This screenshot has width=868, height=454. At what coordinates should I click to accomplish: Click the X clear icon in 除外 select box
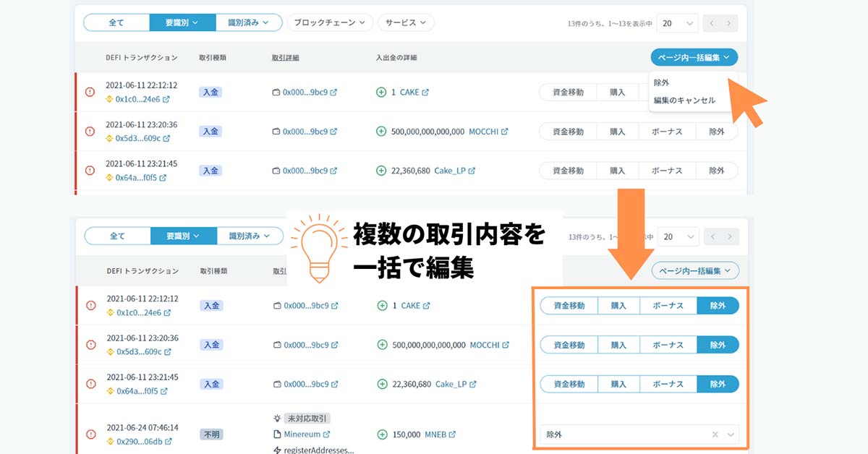click(x=715, y=434)
